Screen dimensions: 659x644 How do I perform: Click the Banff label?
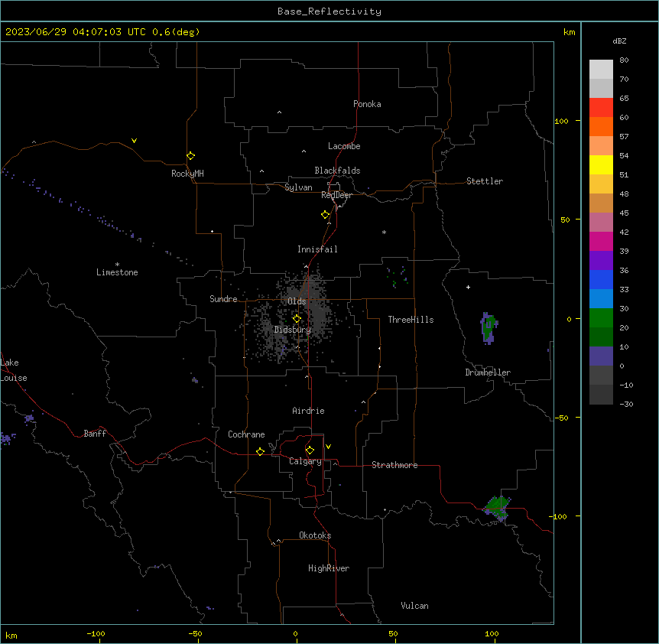pyautogui.click(x=95, y=434)
